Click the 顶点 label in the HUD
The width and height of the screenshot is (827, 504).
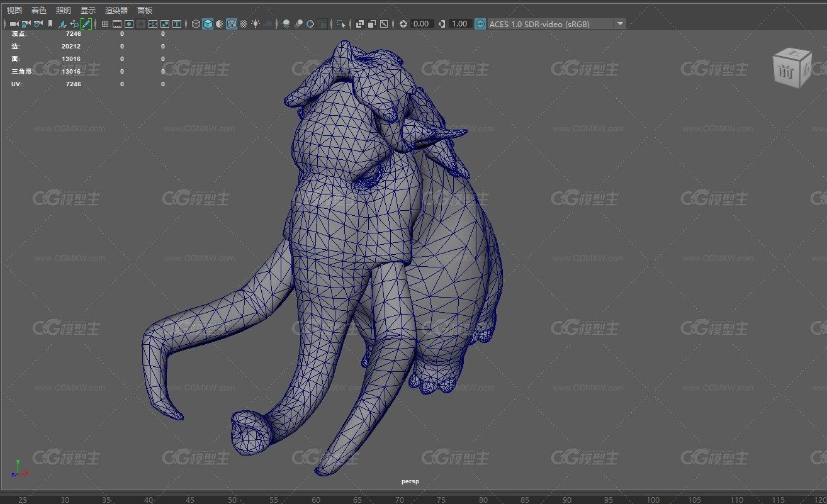point(20,34)
